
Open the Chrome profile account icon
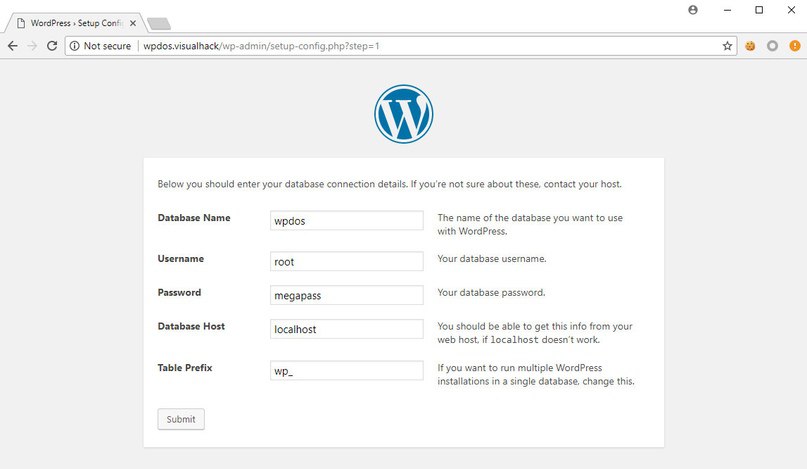pyautogui.click(x=693, y=9)
